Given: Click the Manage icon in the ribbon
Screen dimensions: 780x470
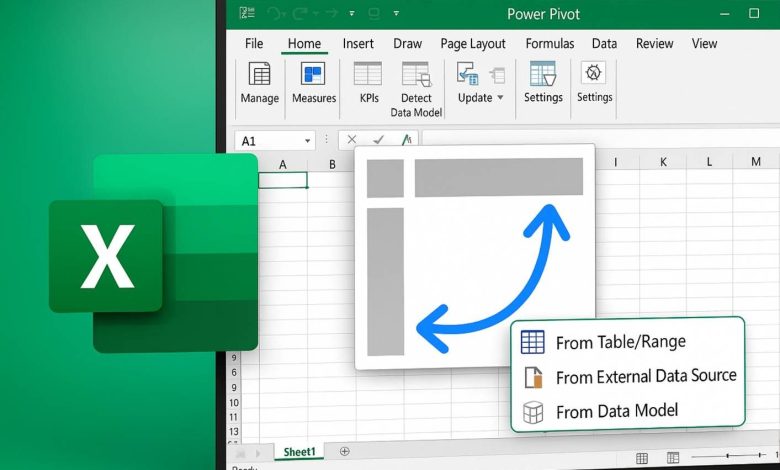Looking at the screenshot, I should coord(259,75).
